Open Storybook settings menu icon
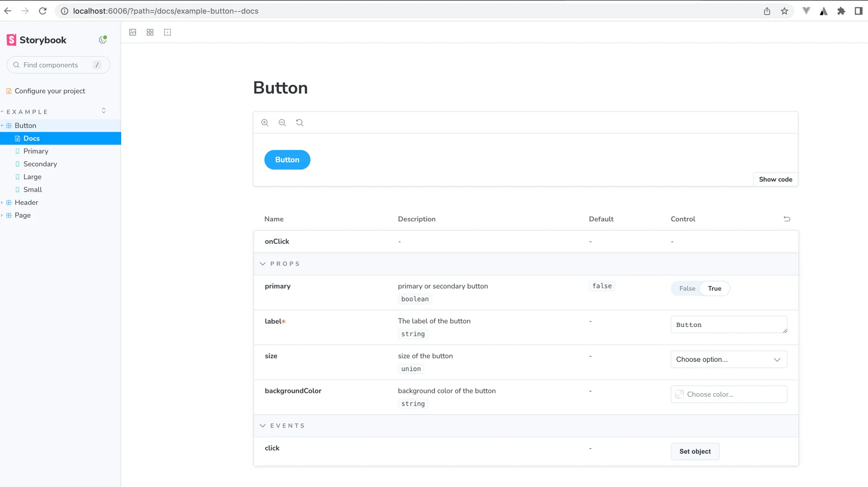Screen dimensions: 868x487 coord(103,40)
